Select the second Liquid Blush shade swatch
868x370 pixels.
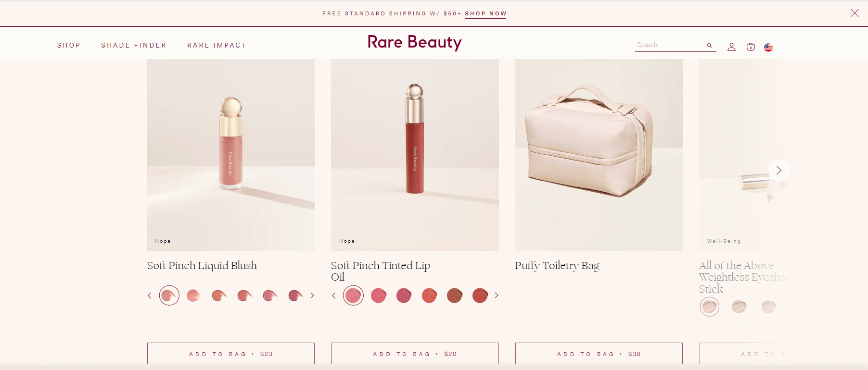point(194,296)
